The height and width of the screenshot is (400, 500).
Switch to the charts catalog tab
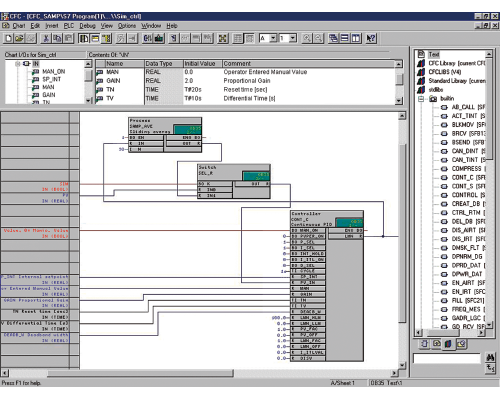click(x=436, y=344)
